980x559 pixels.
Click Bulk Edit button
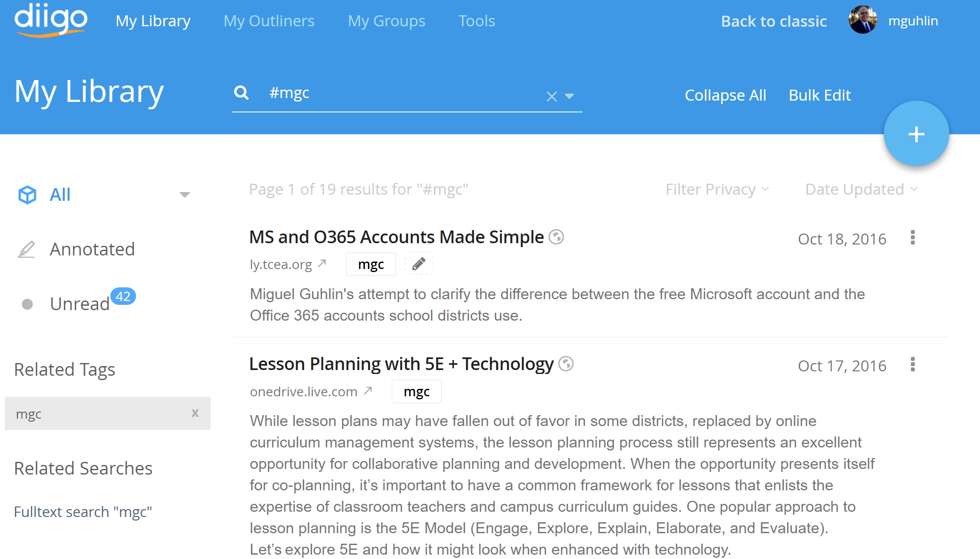[820, 95]
